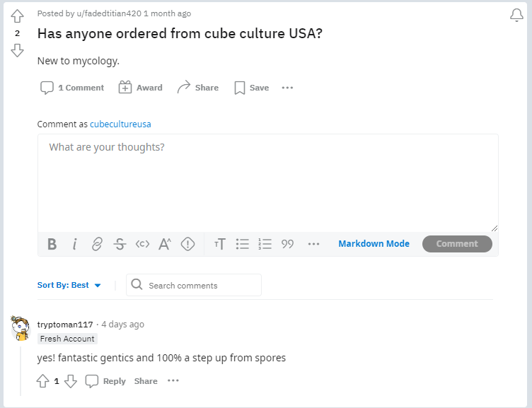This screenshot has height=408, width=532.
Task: Insert a quote block
Action: [x=287, y=244]
